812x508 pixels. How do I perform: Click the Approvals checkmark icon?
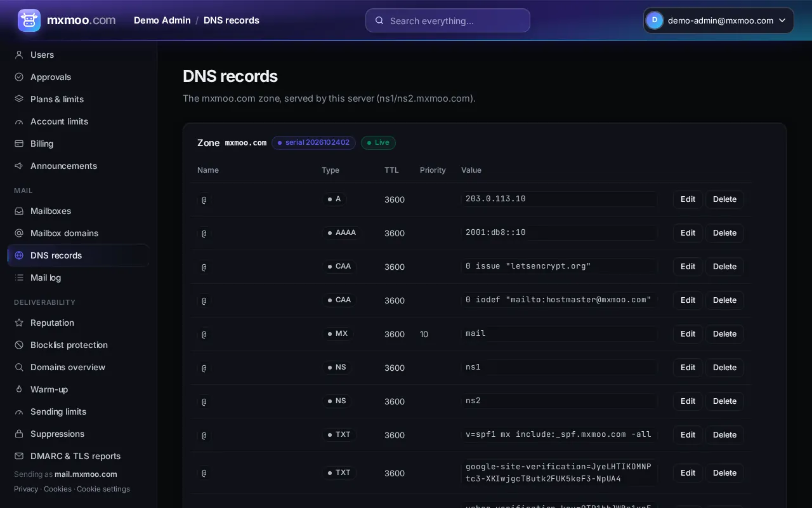coord(19,77)
